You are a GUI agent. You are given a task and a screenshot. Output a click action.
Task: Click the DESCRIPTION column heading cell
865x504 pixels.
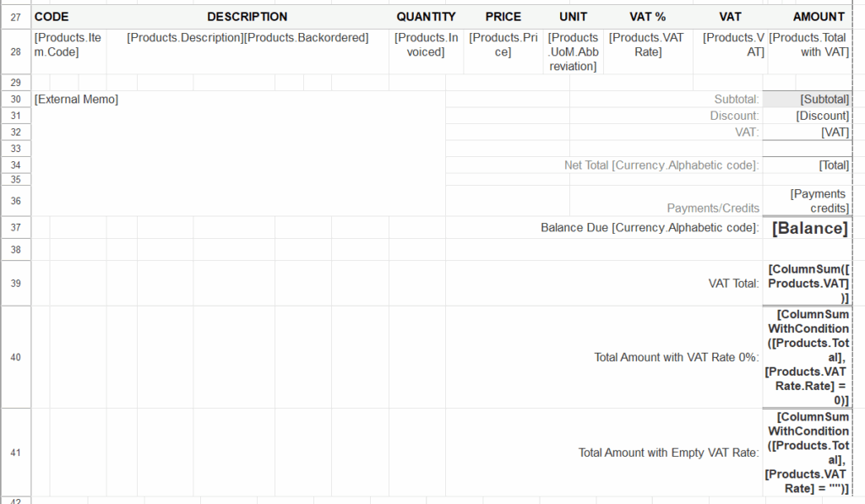click(248, 17)
